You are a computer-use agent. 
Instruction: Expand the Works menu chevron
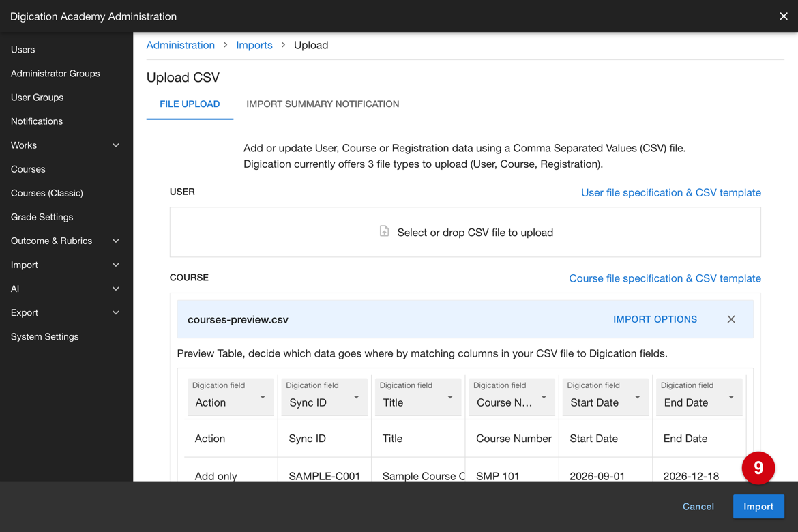click(x=115, y=145)
